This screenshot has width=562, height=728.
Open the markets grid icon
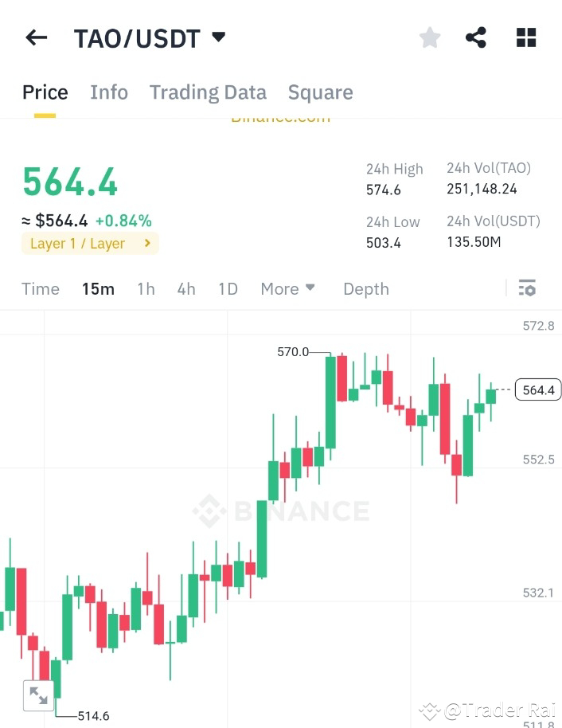525,37
